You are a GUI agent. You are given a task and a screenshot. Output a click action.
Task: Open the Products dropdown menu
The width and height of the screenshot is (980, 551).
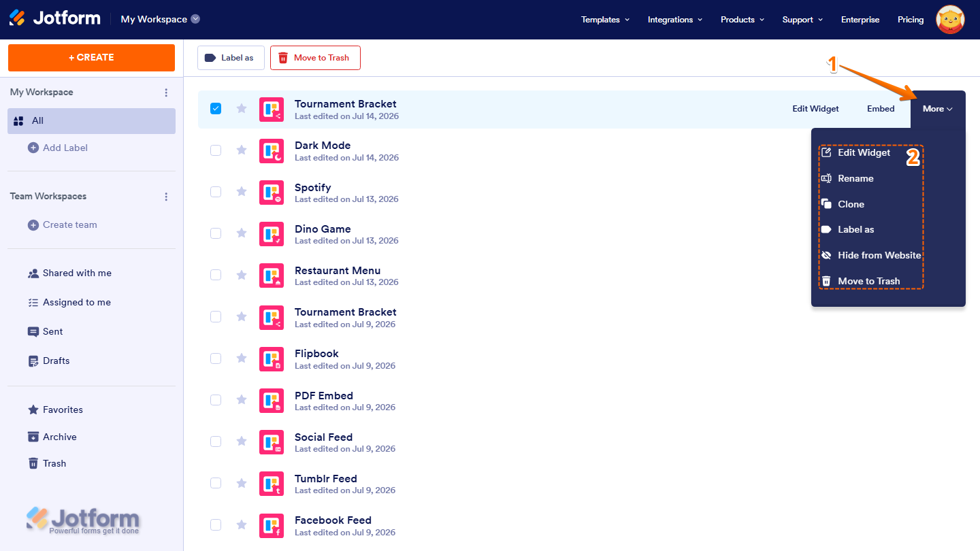[x=742, y=20]
